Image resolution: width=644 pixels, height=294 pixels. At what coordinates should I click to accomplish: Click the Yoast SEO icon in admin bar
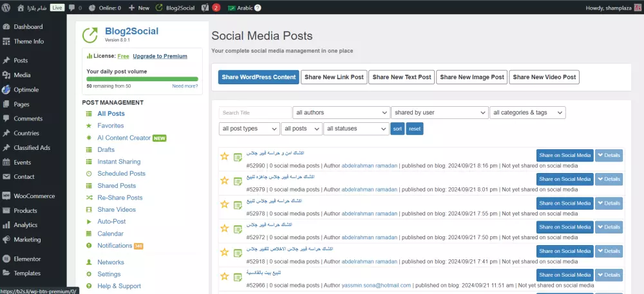(x=205, y=8)
